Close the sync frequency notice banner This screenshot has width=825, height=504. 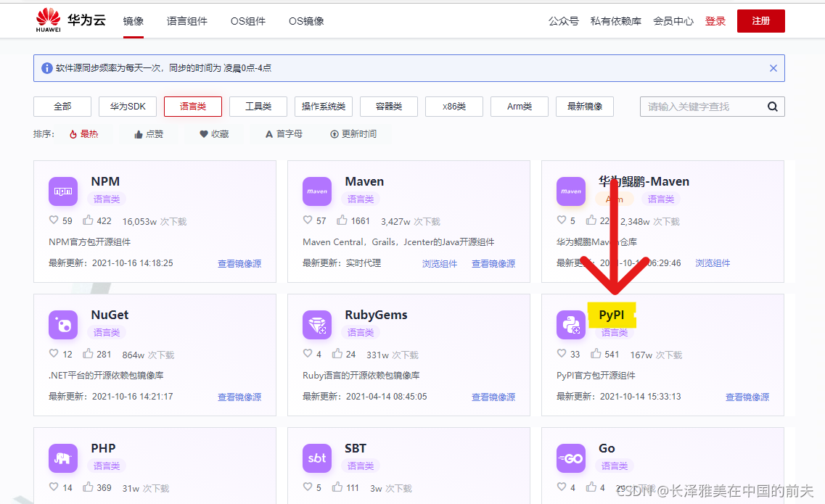[x=773, y=68]
